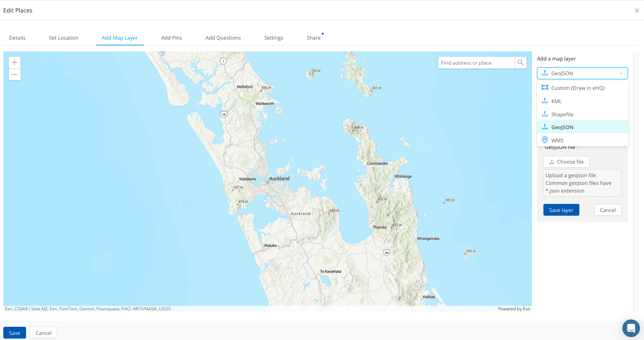Click the Coromandel label on the map
The height and width of the screenshot is (340, 644).
point(377,164)
